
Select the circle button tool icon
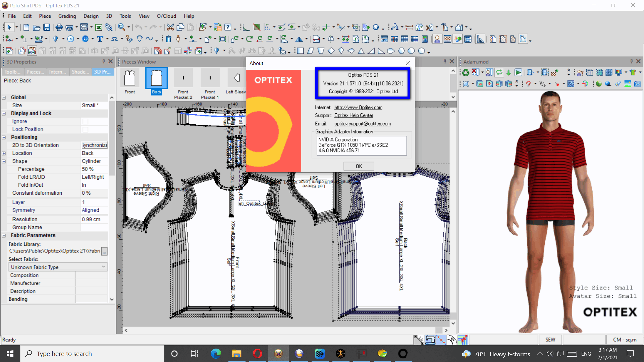tap(86, 39)
